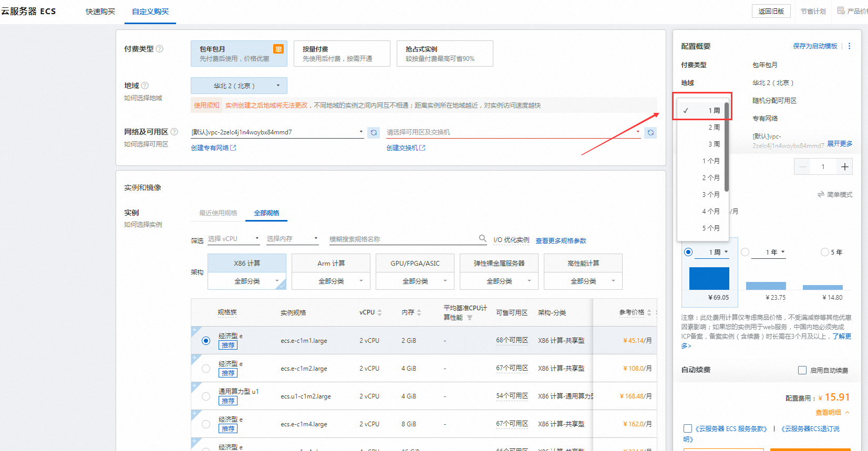
Task: Select ecs.e-c1m1.large instance radio
Action: tap(206, 341)
